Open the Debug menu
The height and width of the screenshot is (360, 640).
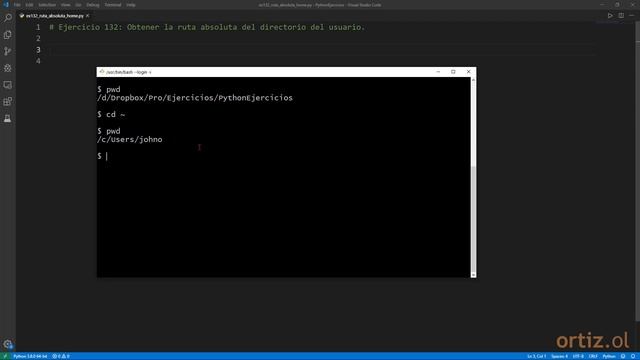click(93, 5)
